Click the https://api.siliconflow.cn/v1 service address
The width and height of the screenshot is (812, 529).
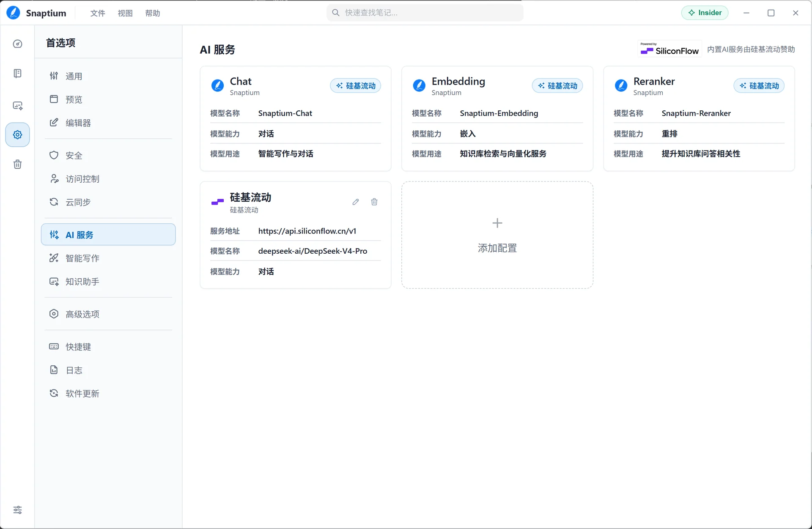point(307,231)
